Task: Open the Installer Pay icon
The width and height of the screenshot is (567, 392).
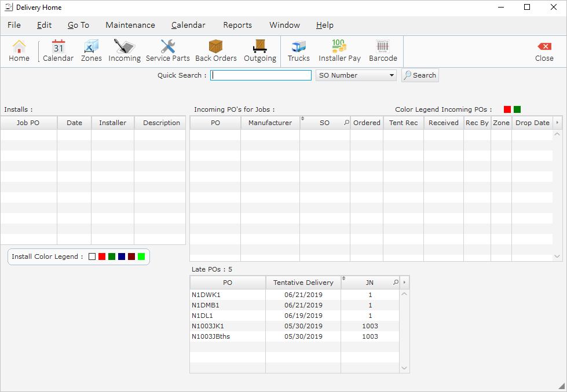Action: (339, 50)
